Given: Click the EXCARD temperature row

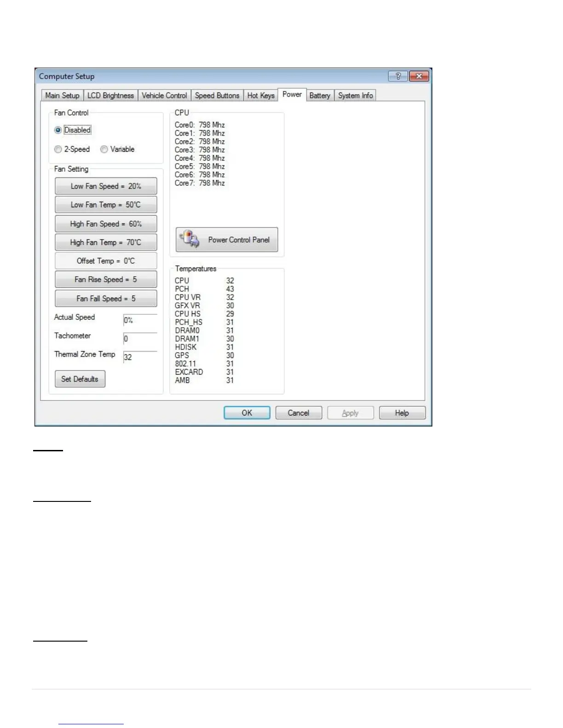Looking at the screenshot, I should (x=204, y=372).
